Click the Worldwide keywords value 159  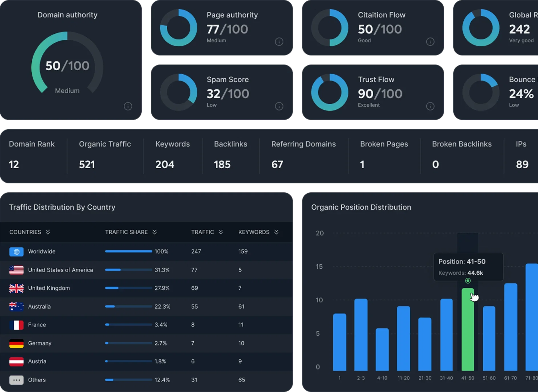pyautogui.click(x=243, y=252)
